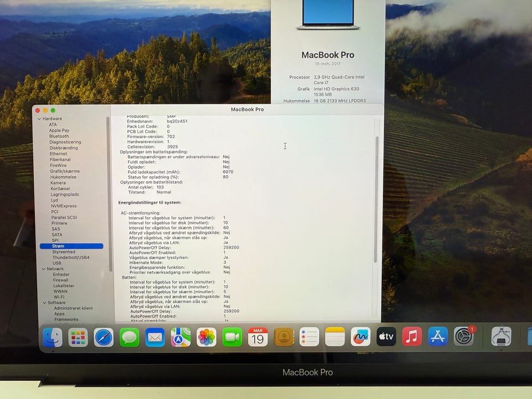Select Firewall under Netværk
Image resolution: width=532 pixels, height=399 pixels.
[61, 280]
